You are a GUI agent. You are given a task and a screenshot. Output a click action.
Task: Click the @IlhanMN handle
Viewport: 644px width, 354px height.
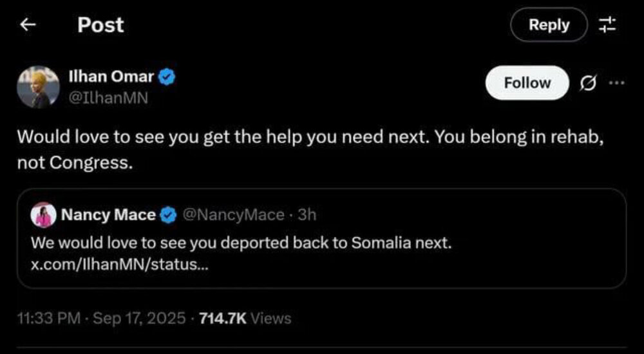tap(108, 98)
